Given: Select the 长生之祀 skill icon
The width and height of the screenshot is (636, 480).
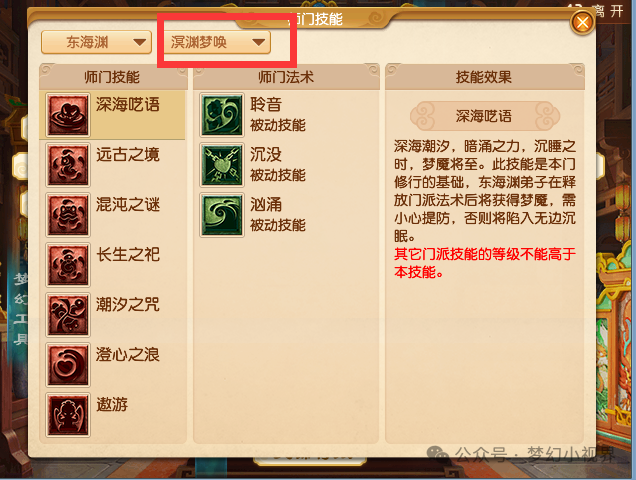Looking at the screenshot, I should (68, 265).
